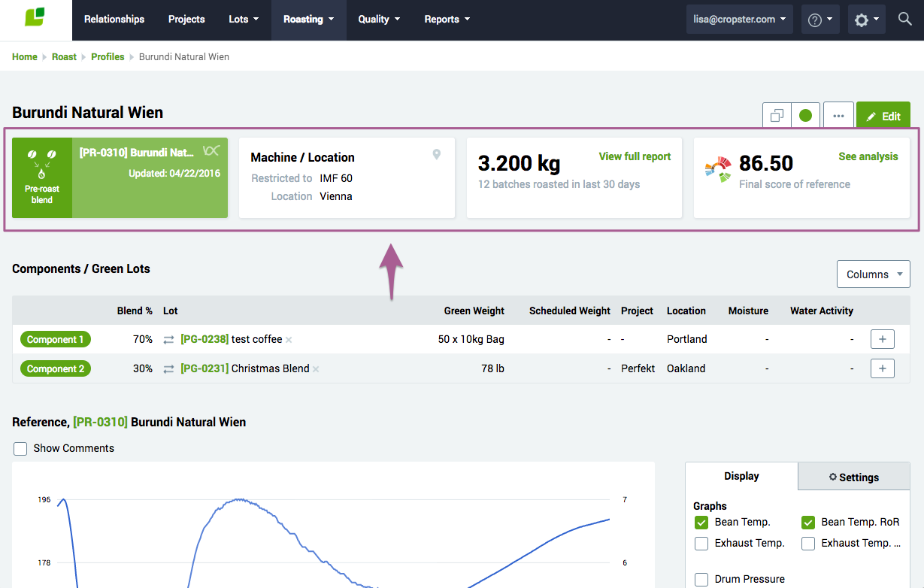Click the Moisture column header
Image resolution: width=924 pixels, height=588 pixels.
tap(748, 311)
